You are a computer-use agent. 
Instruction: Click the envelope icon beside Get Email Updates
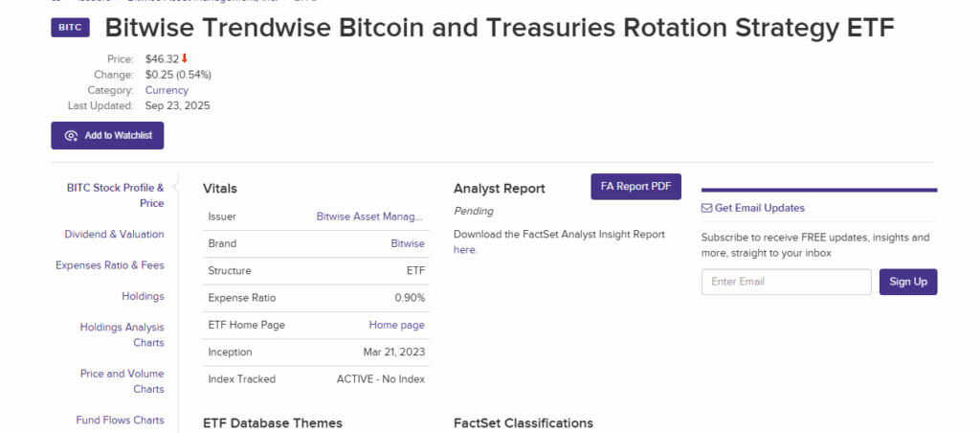706,208
